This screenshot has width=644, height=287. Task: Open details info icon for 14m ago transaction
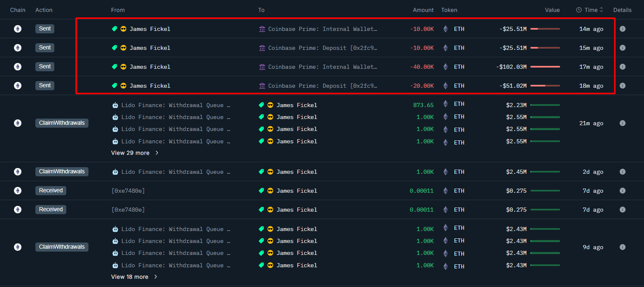pos(622,29)
